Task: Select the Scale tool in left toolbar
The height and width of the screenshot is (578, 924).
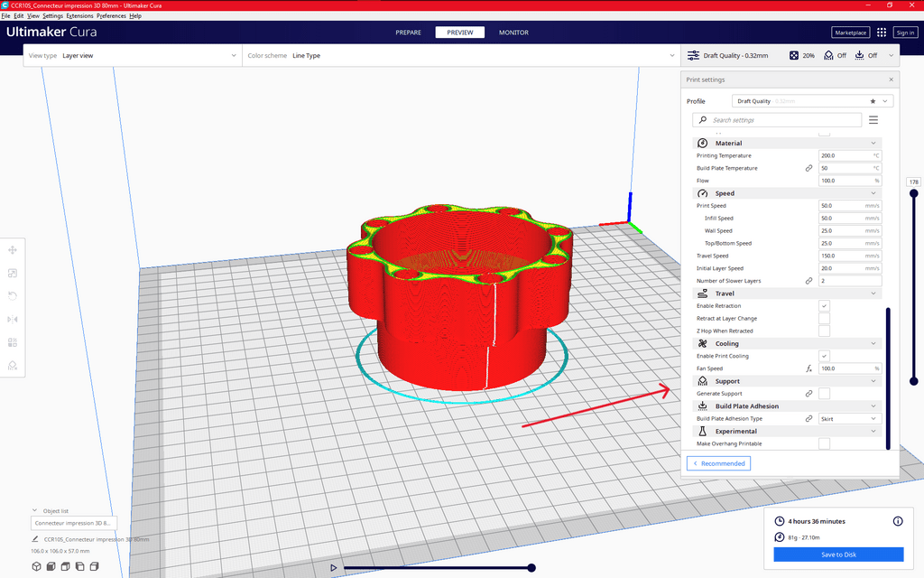Action: [x=13, y=273]
